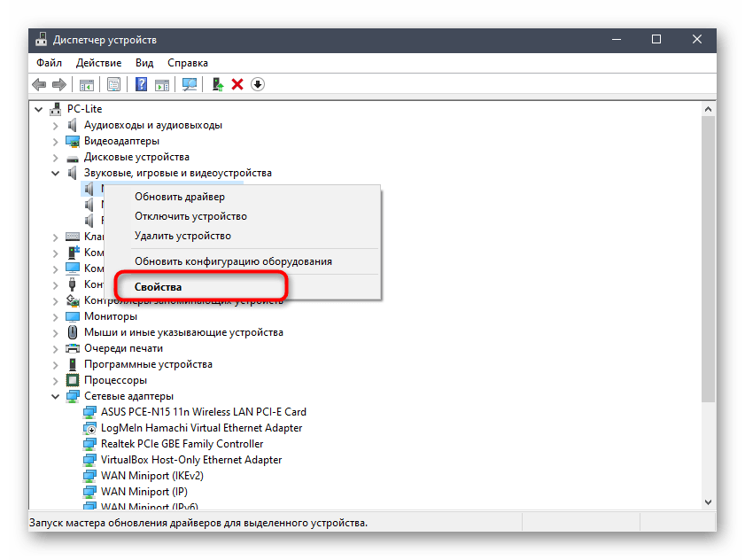This screenshot has width=745, height=560.
Task: Expand the Процессоры category
Action: pos(55,381)
